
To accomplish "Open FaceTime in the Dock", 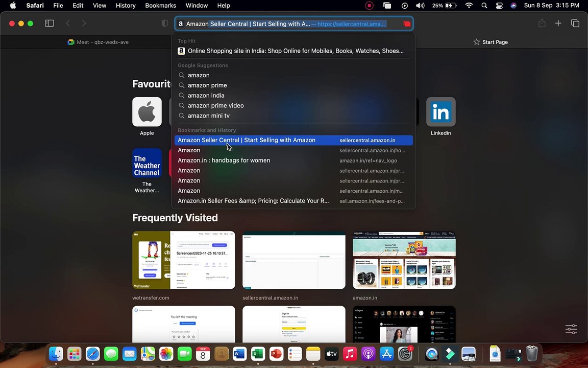I will 184,354.
